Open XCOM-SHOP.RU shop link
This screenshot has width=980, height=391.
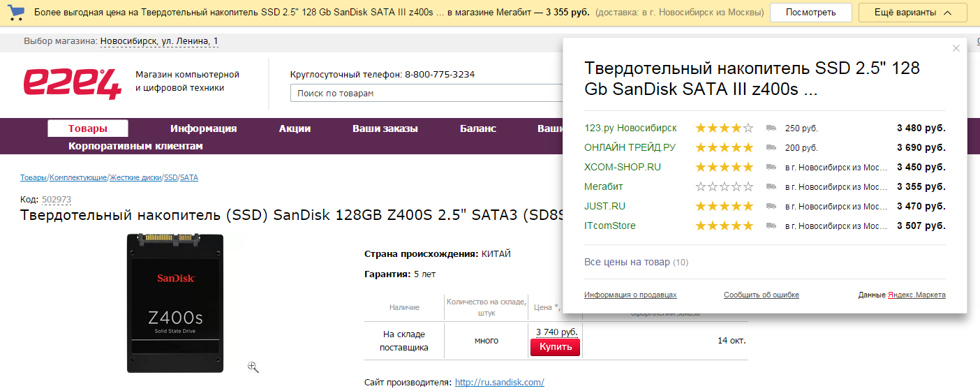[x=623, y=168]
